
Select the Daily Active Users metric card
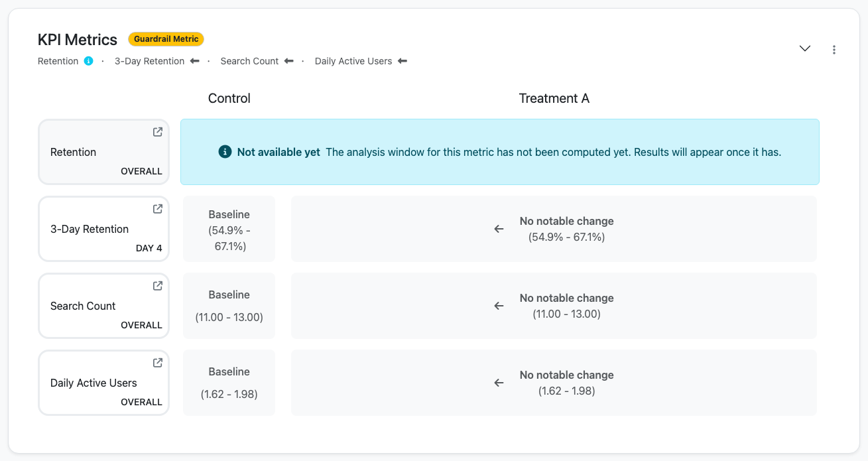(x=104, y=383)
